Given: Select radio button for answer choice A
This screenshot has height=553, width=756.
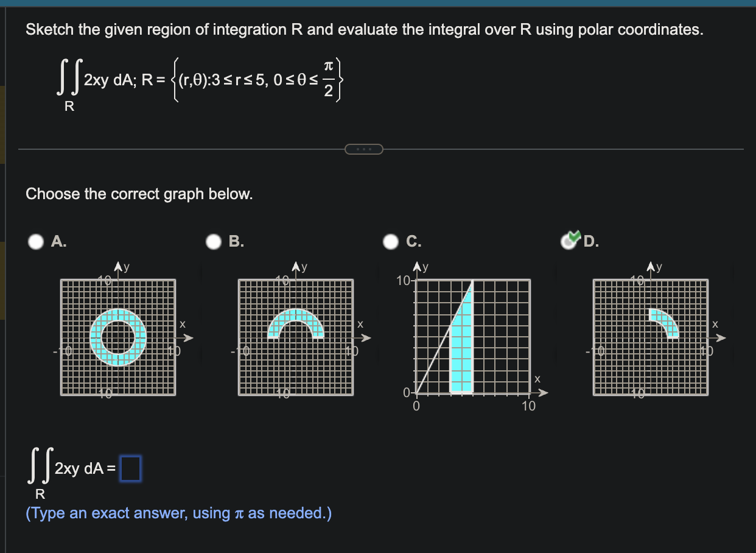Looking at the screenshot, I should 35,241.
